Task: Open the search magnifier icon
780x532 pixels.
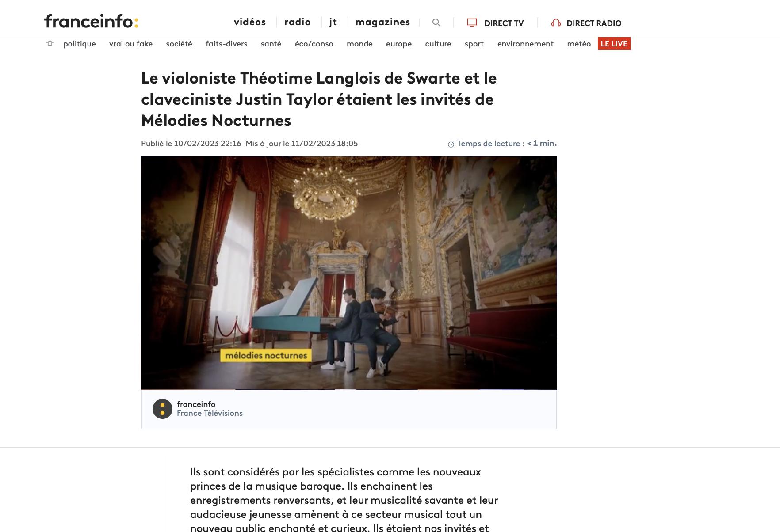Action: click(436, 23)
